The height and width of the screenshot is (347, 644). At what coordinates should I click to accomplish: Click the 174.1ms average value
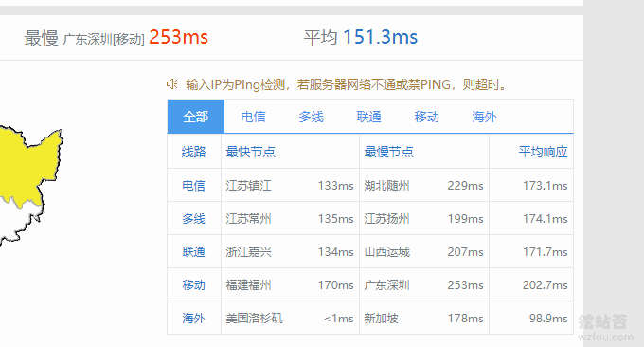[545, 219]
